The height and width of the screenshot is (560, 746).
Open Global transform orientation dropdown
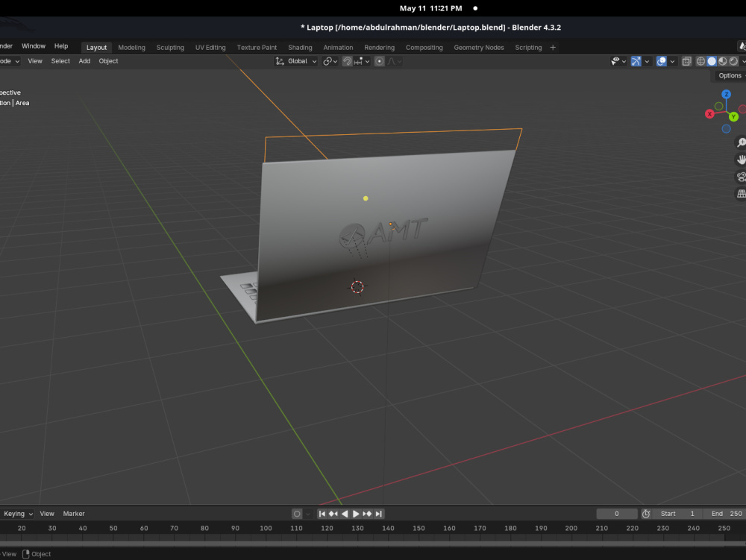(296, 61)
